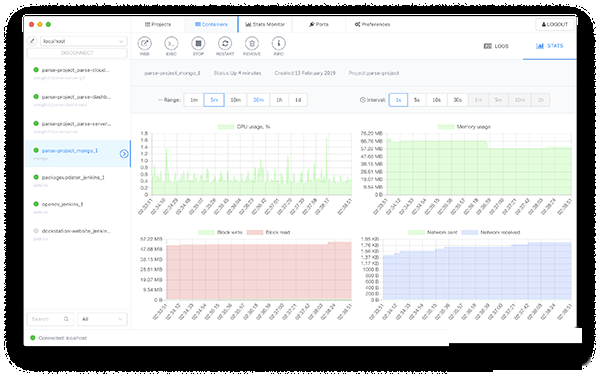Show container details with INFO icon
The width and height of the screenshot is (600, 377).
tap(279, 43)
